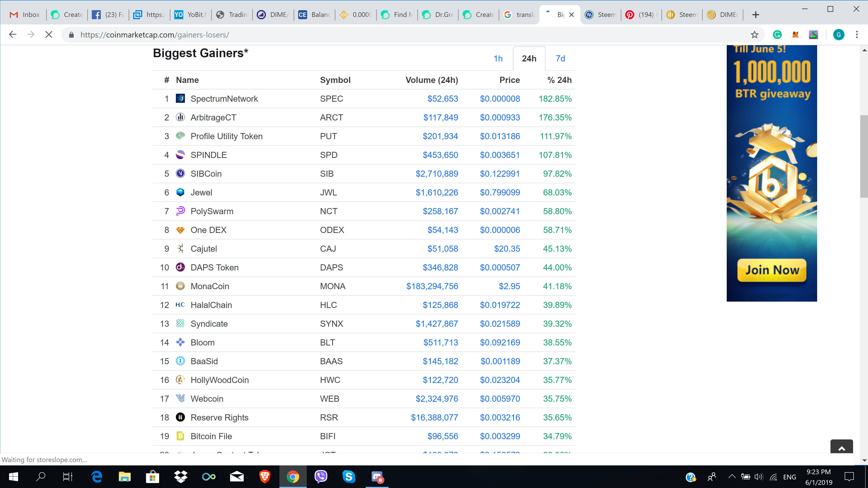Open the volume control in the system tray

click(759, 476)
